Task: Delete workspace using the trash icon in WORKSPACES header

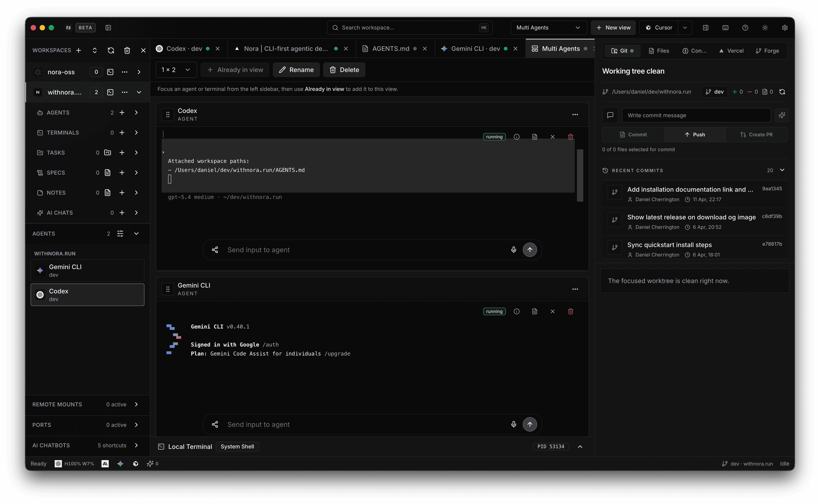Action: pos(127,50)
